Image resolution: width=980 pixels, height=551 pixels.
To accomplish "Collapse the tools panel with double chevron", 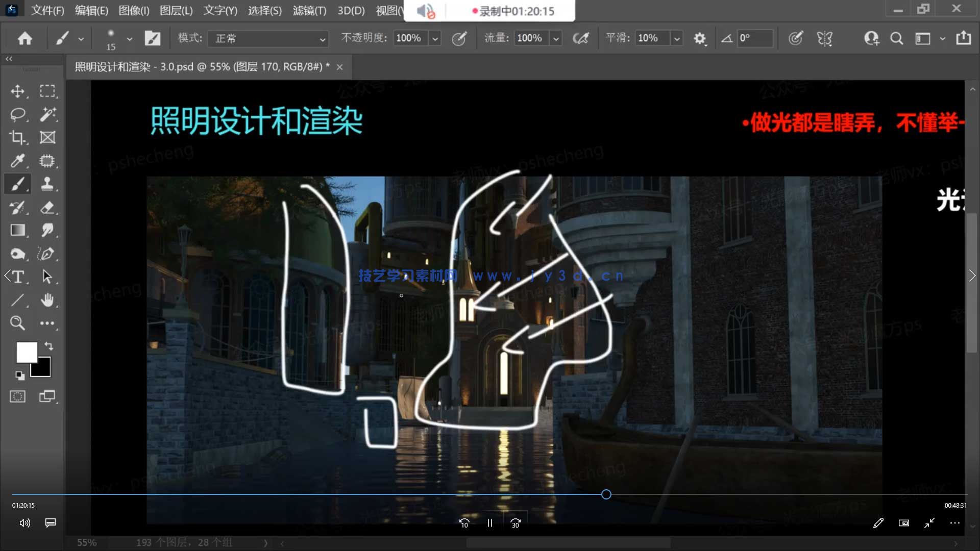I will coord(9,59).
